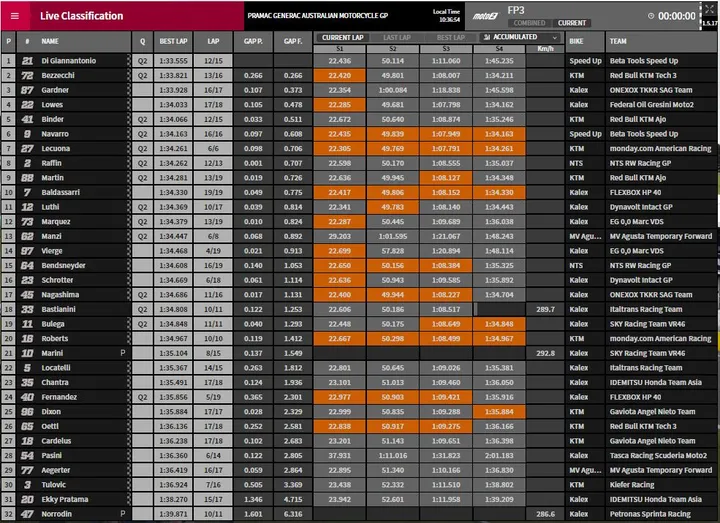
Task: Click the pit P marker for Marini
Action: click(x=123, y=353)
